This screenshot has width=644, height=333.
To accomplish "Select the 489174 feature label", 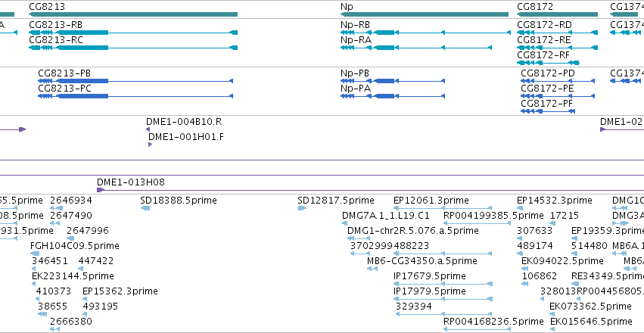I will 535,246.
